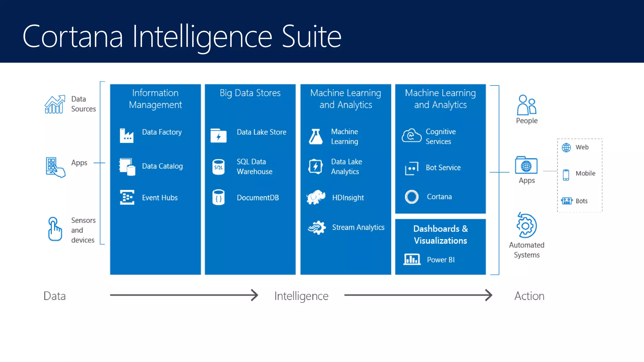The height and width of the screenshot is (362, 644).
Task: Click the Stream Analytics gear icon
Action: 317,227
